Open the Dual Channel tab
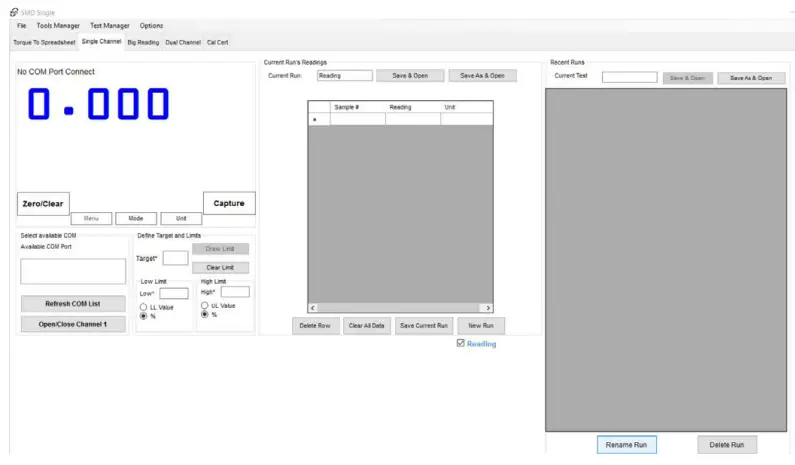Viewport: 795px width, 465px height. (183, 43)
